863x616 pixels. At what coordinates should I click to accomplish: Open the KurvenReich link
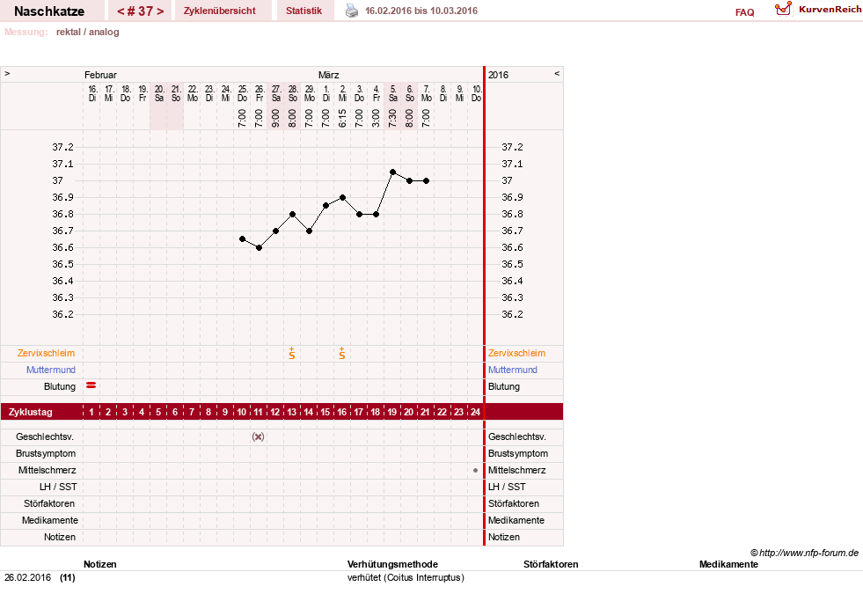point(830,10)
